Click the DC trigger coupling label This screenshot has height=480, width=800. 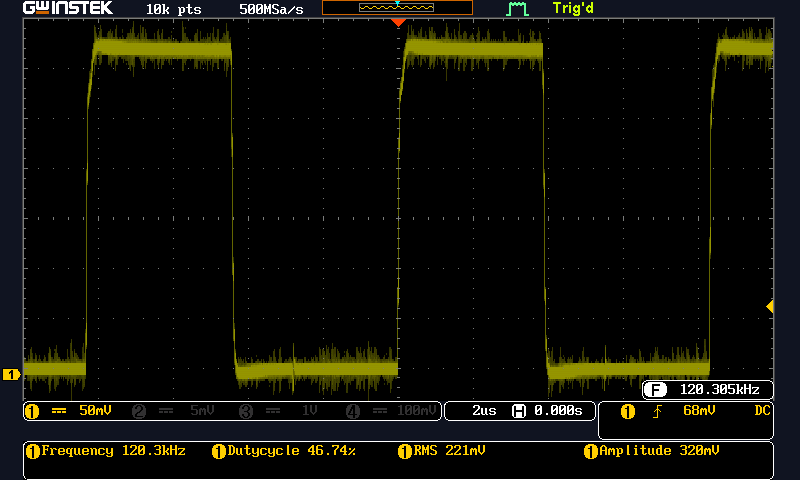[762, 411]
